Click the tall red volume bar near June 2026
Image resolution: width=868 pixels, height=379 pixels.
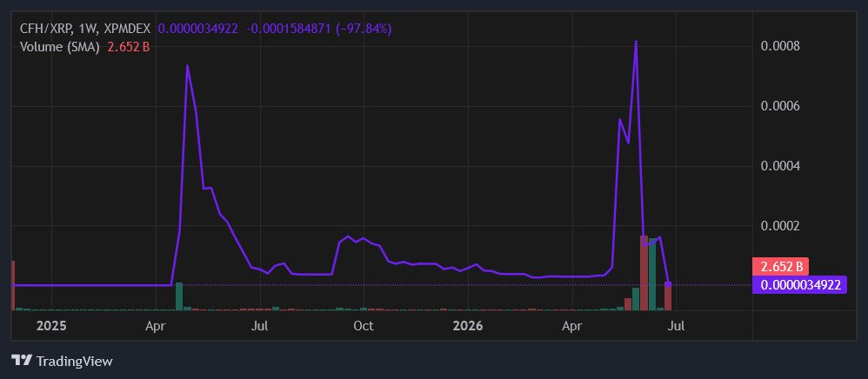(644, 273)
